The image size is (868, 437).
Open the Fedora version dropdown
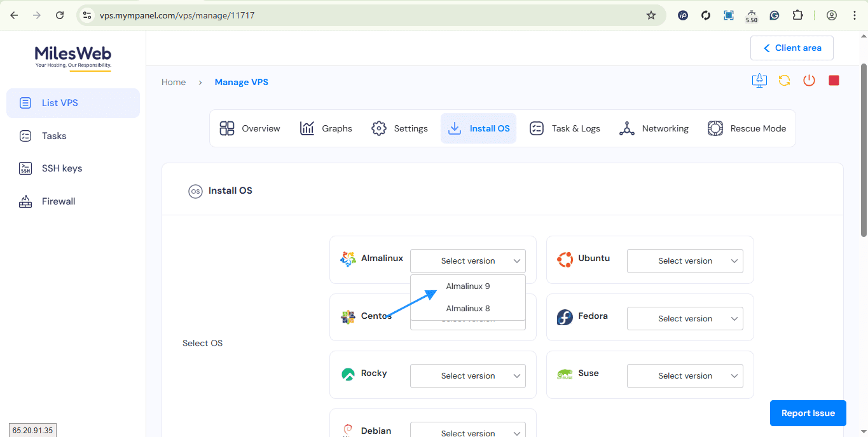pyautogui.click(x=685, y=319)
